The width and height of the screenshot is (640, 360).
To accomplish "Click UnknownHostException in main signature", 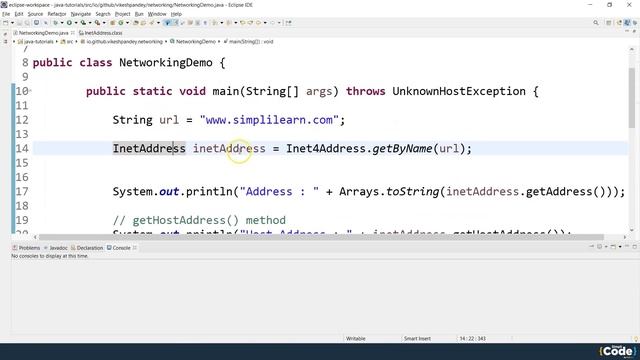I will 459,91.
